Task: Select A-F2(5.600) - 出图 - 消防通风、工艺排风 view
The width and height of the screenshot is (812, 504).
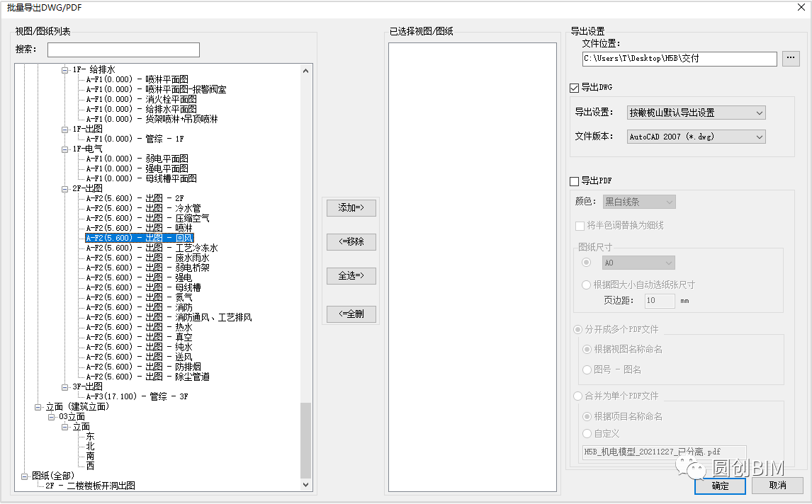Action: tap(169, 318)
